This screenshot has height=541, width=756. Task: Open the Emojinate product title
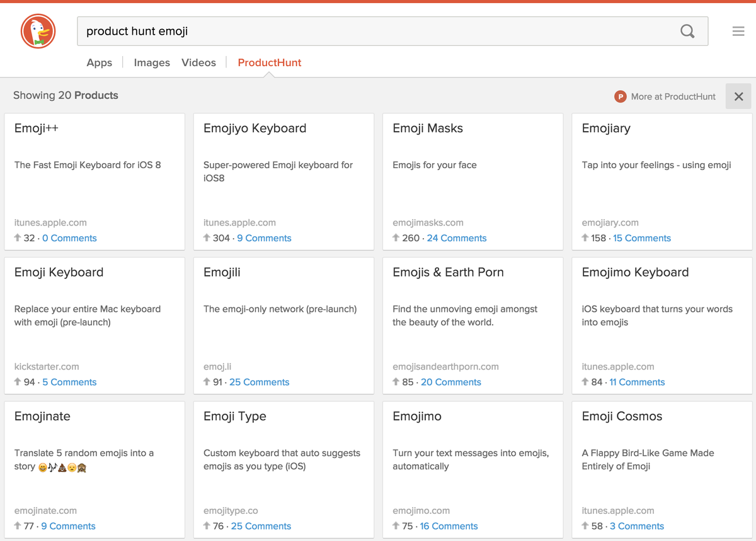tap(42, 416)
